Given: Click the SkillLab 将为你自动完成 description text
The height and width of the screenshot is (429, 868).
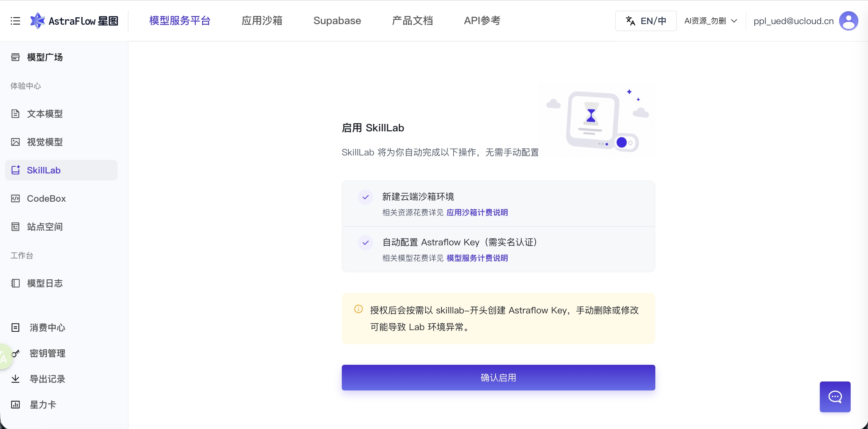Looking at the screenshot, I should pyautogui.click(x=440, y=152).
